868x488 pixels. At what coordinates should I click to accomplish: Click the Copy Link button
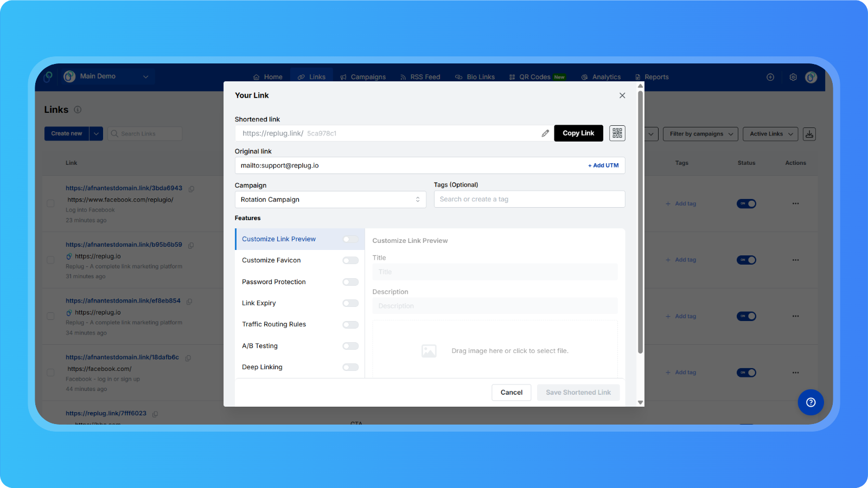[x=578, y=133]
